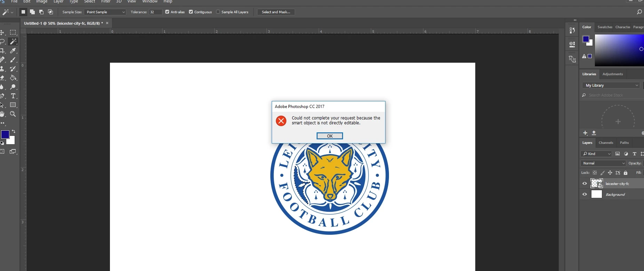Swap foreground and background colors
Image resolution: width=644 pixels, height=271 pixels.
(x=14, y=131)
